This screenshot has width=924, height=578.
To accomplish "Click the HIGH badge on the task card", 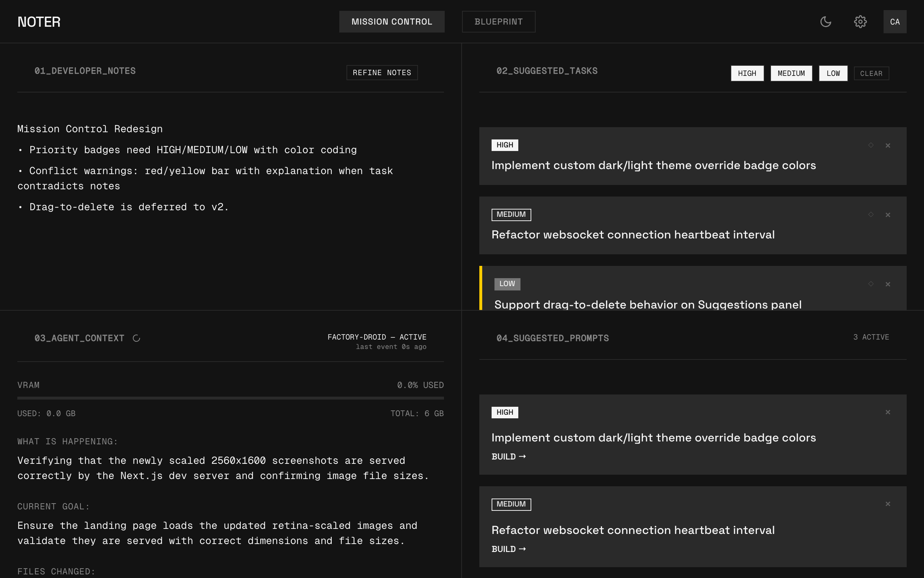I will click(505, 145).
